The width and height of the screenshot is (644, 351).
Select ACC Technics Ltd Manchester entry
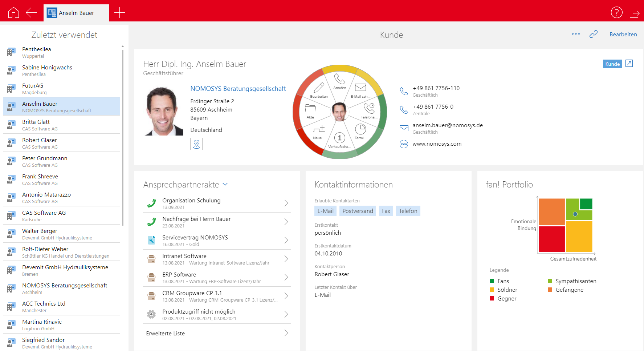coord(61,306)
